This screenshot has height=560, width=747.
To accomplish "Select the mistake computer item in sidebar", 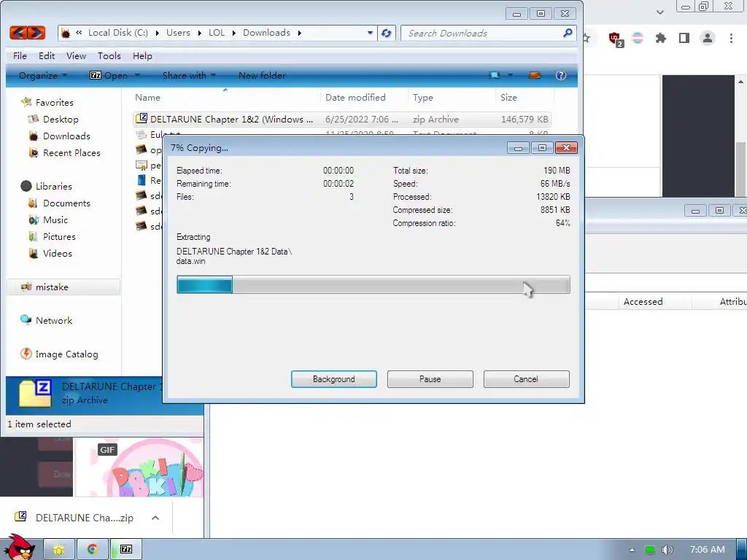I will 63,287.
